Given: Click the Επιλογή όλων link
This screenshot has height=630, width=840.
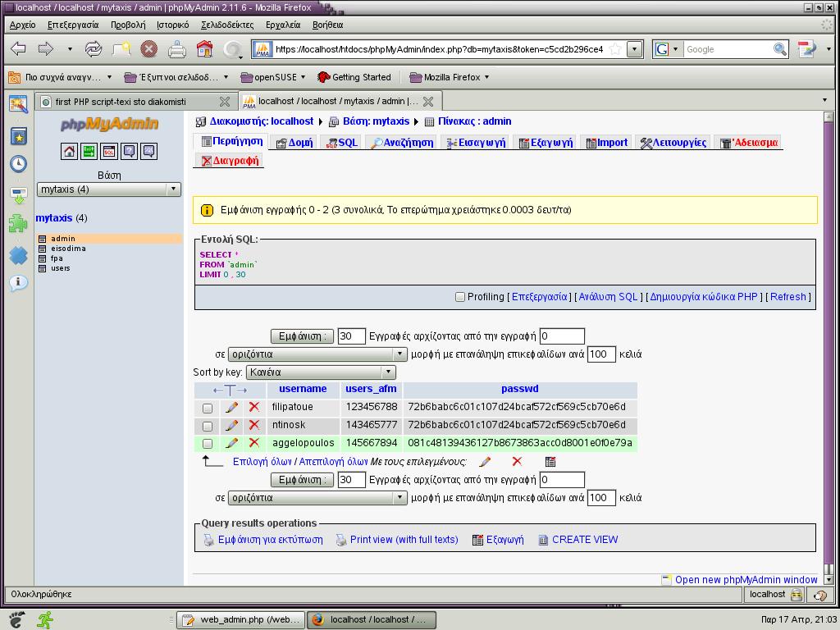Looking at the screenshot, I should click(262, 462).
